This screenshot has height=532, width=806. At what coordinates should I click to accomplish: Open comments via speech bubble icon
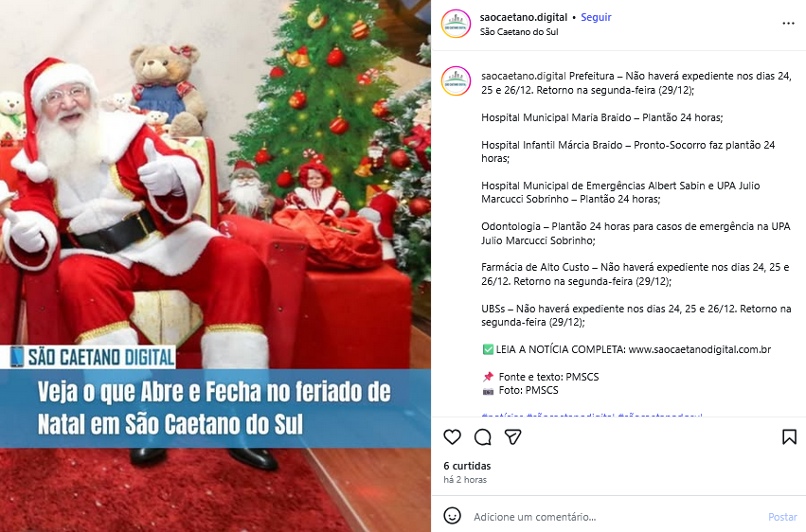tap(483, 437)
